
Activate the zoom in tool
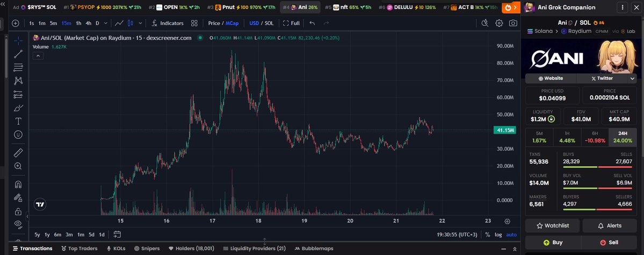tap(18, 166)
